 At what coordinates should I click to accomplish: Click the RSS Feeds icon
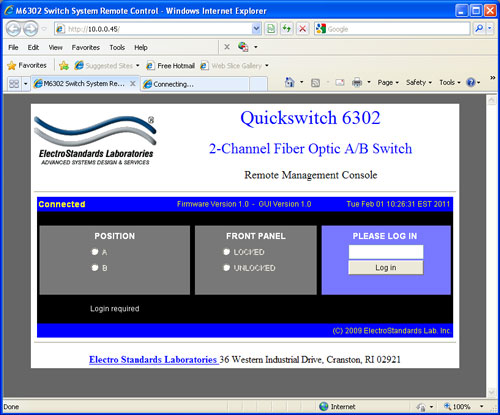[315, 82]
